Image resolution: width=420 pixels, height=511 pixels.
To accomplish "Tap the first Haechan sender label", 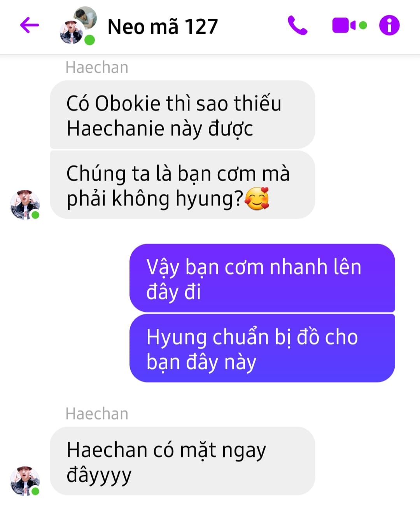I will [x=97, y=67].
